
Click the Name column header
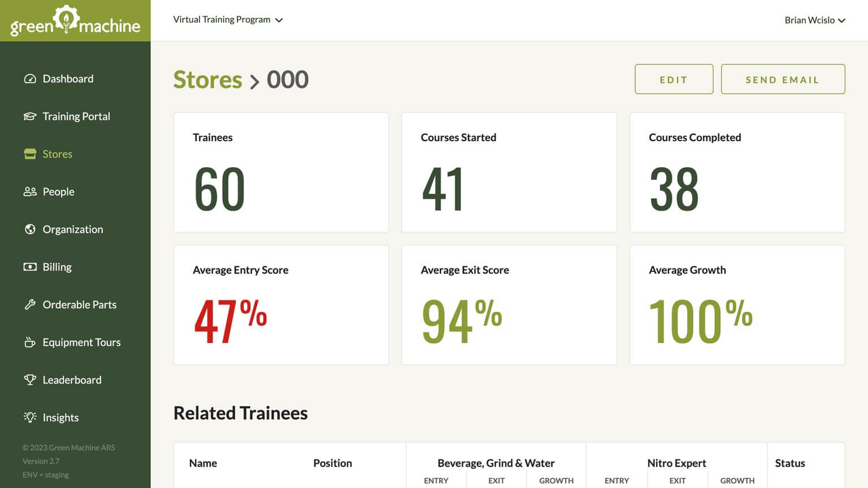pyautogui.click(x=203, y=463)
